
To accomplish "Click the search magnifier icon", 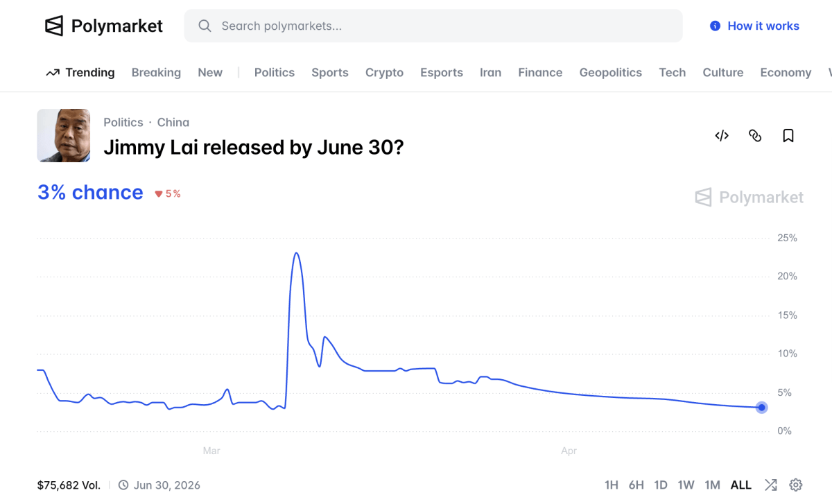I will coord(205,26).
